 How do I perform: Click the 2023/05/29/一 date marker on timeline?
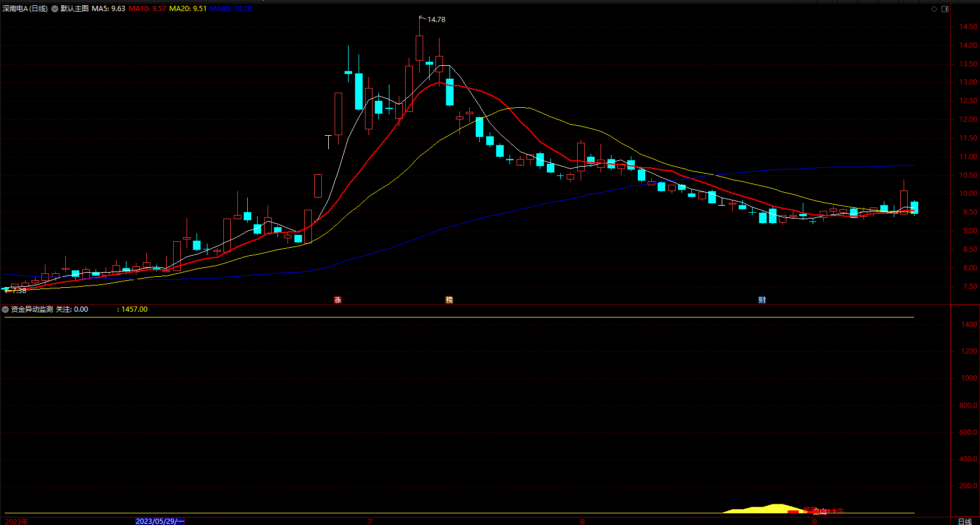point(160,521)
